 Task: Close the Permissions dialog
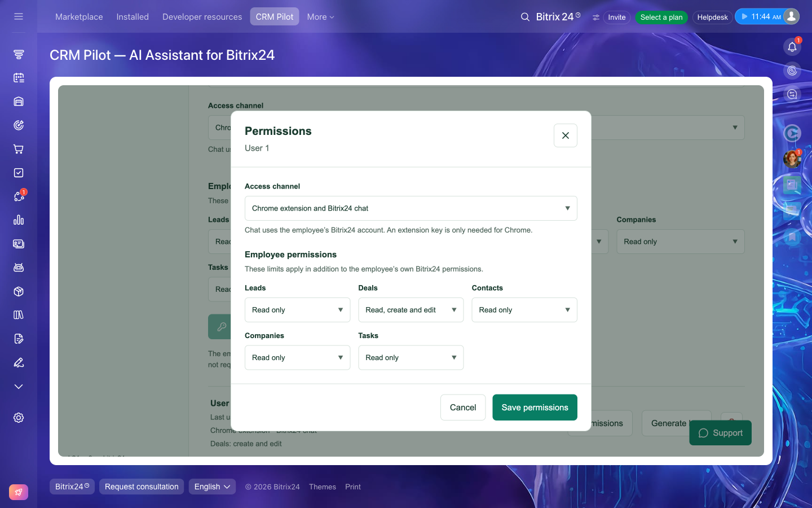[566, 135]
